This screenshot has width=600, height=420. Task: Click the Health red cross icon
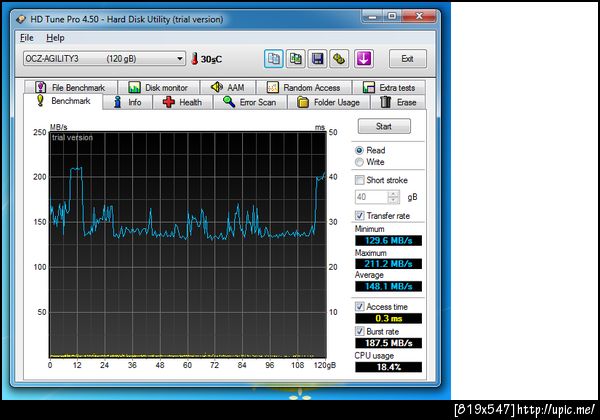pyautogui.click(x=169, y=102)
